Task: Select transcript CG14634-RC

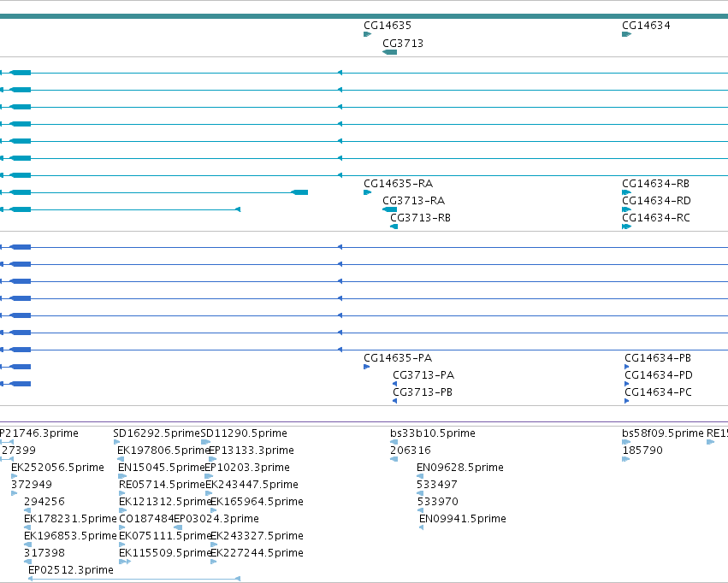Action: (655, 218)
